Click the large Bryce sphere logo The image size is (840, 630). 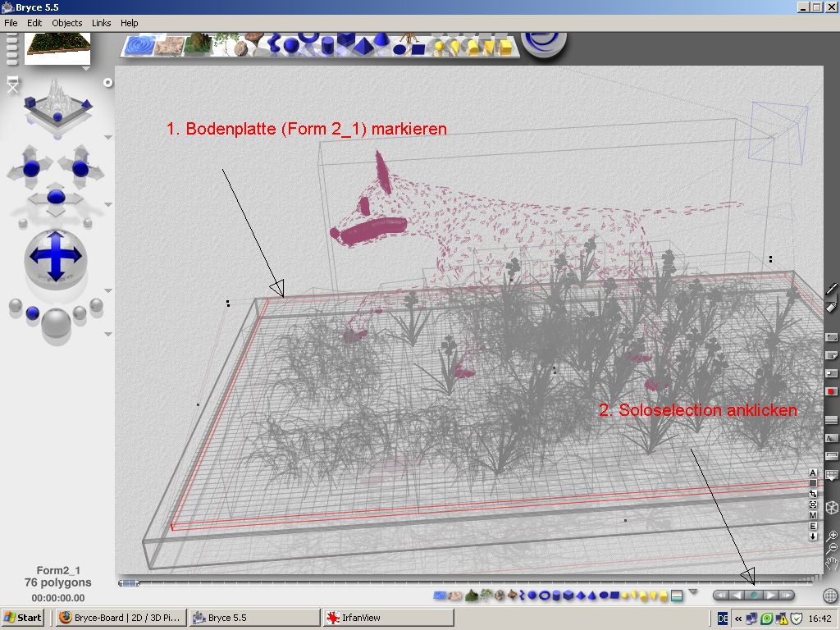tap(544, 44)
